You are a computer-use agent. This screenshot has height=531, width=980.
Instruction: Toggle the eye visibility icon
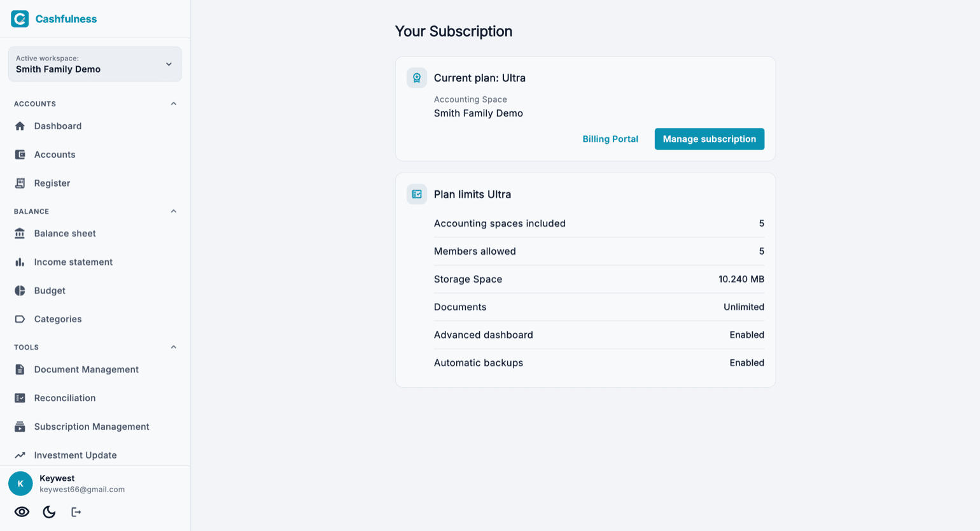click(22, 512)
